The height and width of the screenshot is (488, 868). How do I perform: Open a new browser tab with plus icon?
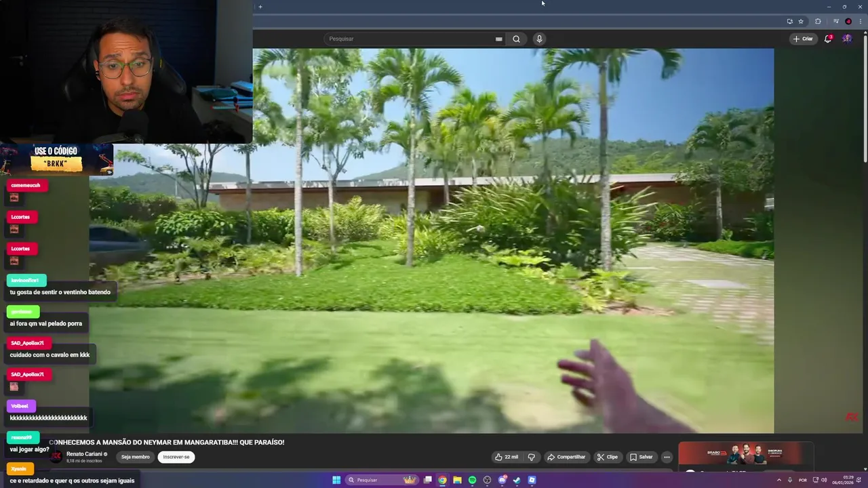pyautogui.click(x=260, y=7)
